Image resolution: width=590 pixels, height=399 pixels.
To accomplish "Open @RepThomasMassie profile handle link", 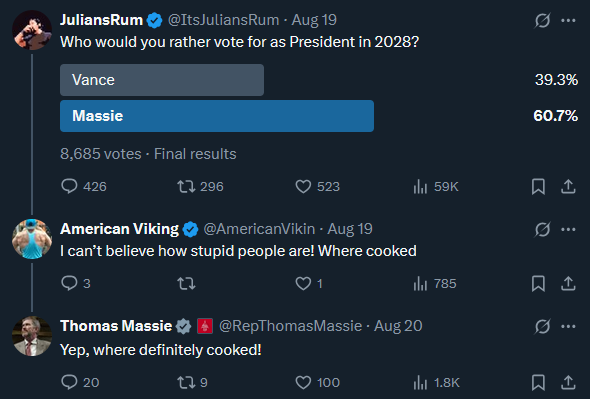I will click(290, 326).
